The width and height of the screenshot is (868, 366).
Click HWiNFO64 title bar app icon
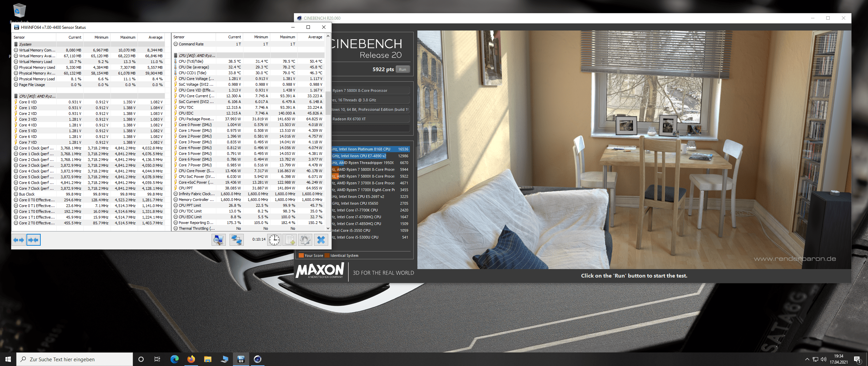pyautogui.click(x=16, y=27)
